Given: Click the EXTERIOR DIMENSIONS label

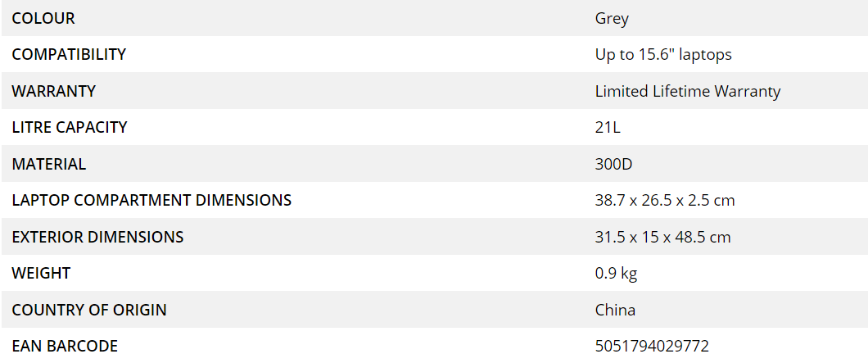Looking at the screenshot, I should (x=97, y=237).
